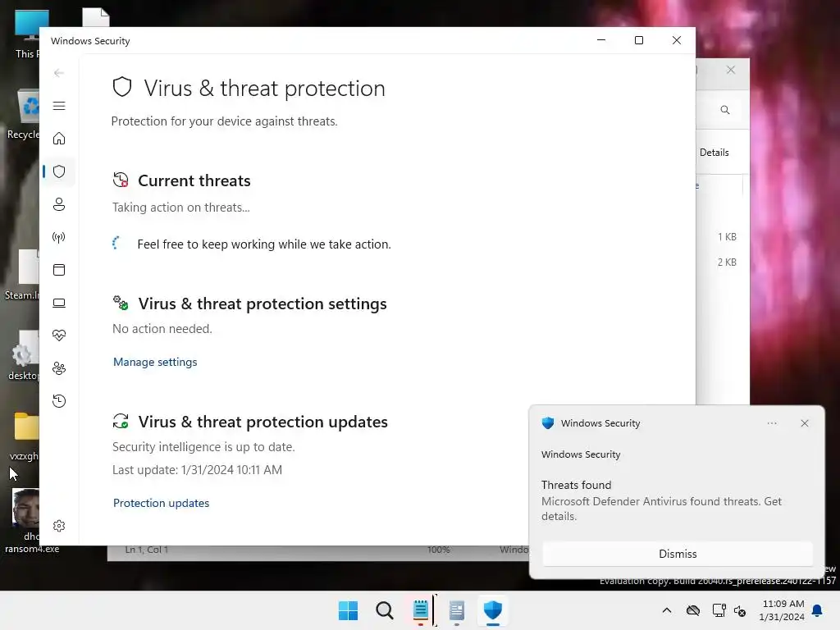
Task: Open the Windows Start menu
Action: click(348, 610)
